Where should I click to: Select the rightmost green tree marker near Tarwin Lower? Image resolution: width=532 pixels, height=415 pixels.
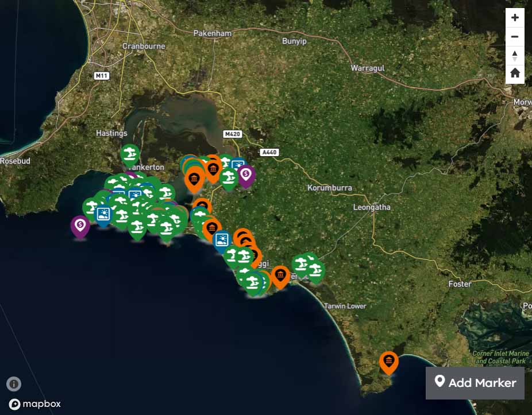pyautogui.click(x=316, y=272)
